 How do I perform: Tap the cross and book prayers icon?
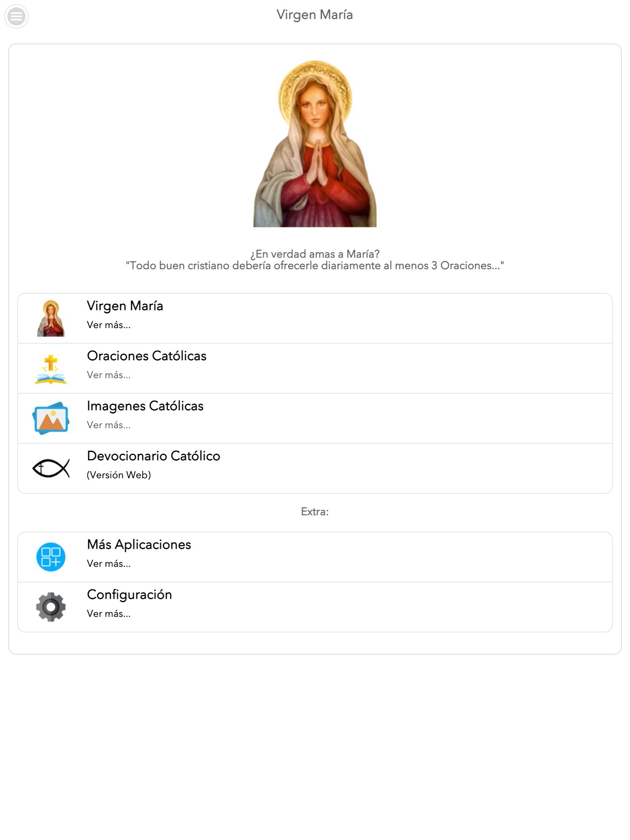coord(51,369)
